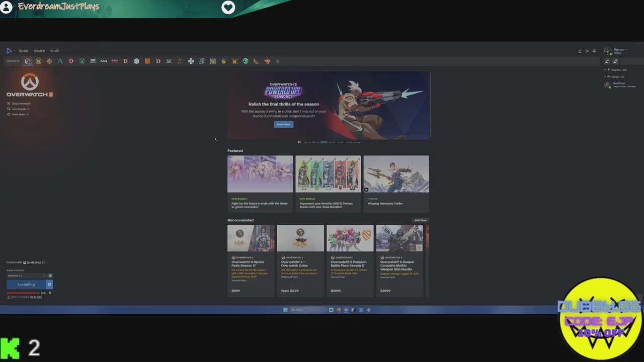Screen dimensions: 644x362
Task: Click the taskbar Search box
Action: pos(308,310)
